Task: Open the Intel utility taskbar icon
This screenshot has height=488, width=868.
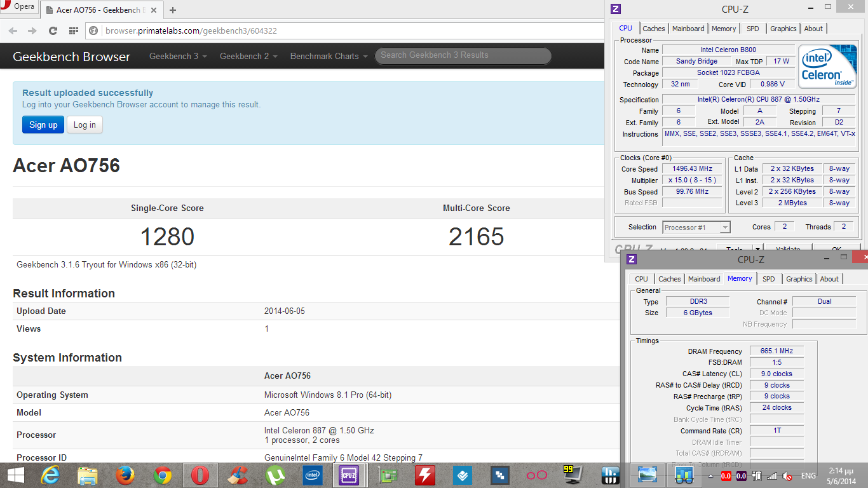Action: click(313, 475)
